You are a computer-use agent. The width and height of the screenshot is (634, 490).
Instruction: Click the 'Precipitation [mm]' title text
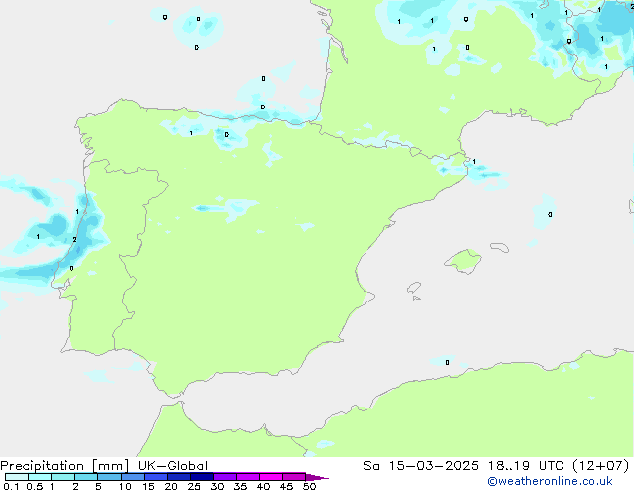(x=65, y=466)
